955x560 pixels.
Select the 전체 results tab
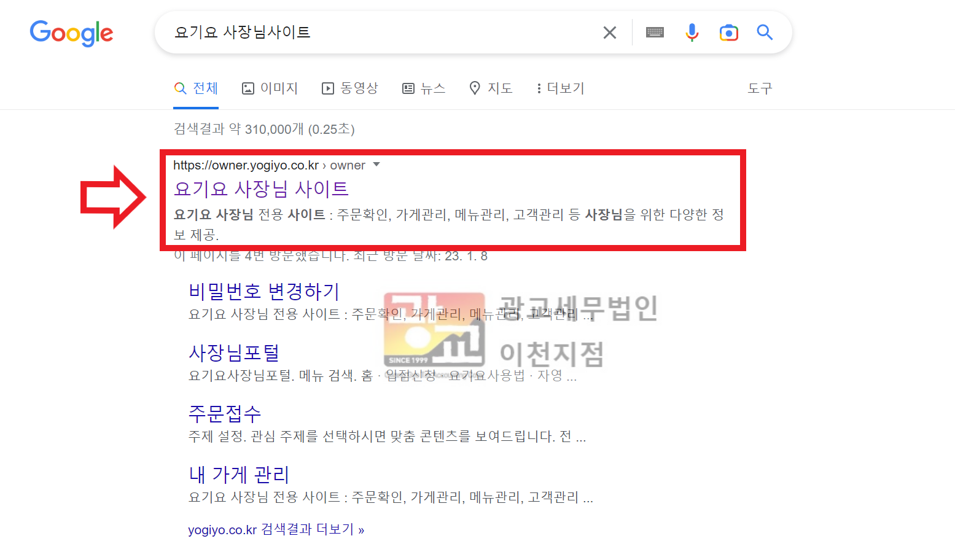(196, 88)
